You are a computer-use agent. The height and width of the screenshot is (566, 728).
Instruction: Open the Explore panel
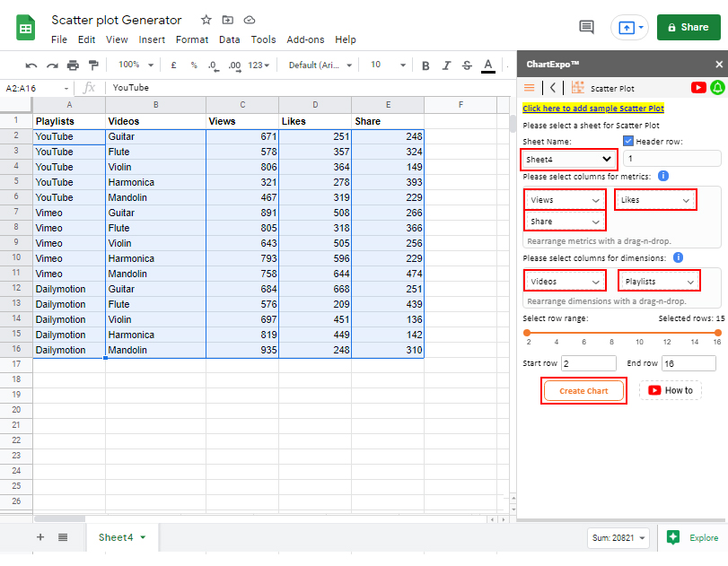pyautogui.click(x=693, y=537)
